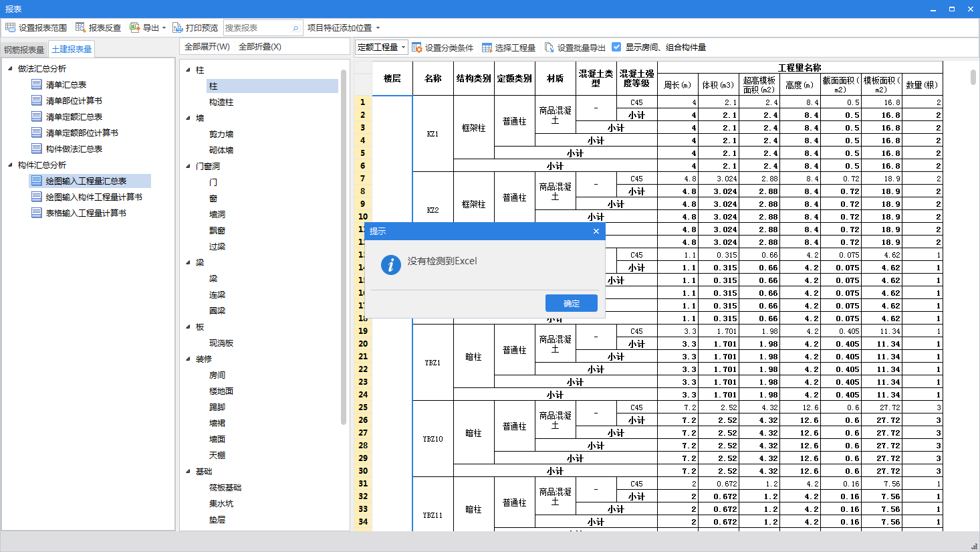The height and width of the screenshot is (552, 980).
Task: Click the YBZ10 name cell
Action: [x=433, y=439]
